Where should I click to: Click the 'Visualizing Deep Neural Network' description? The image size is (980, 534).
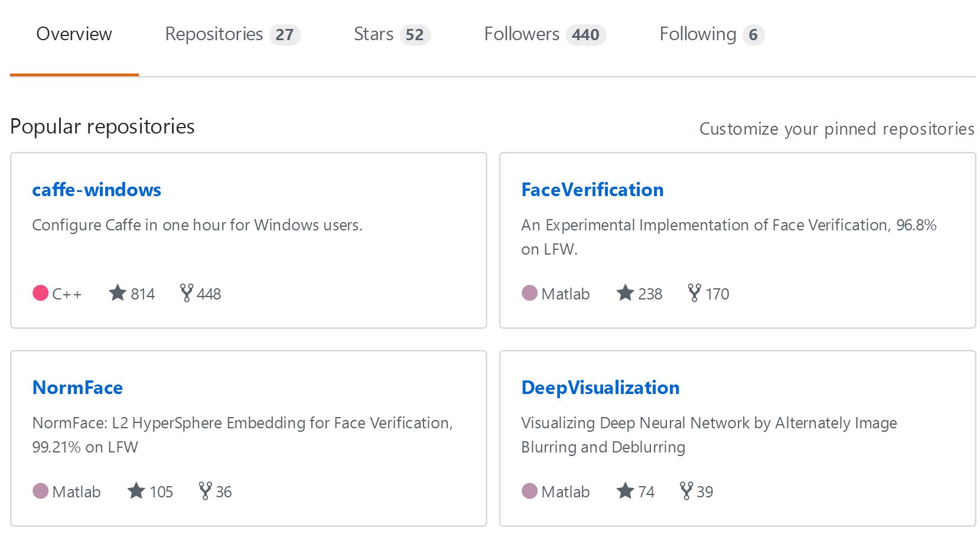pos(709,435)
